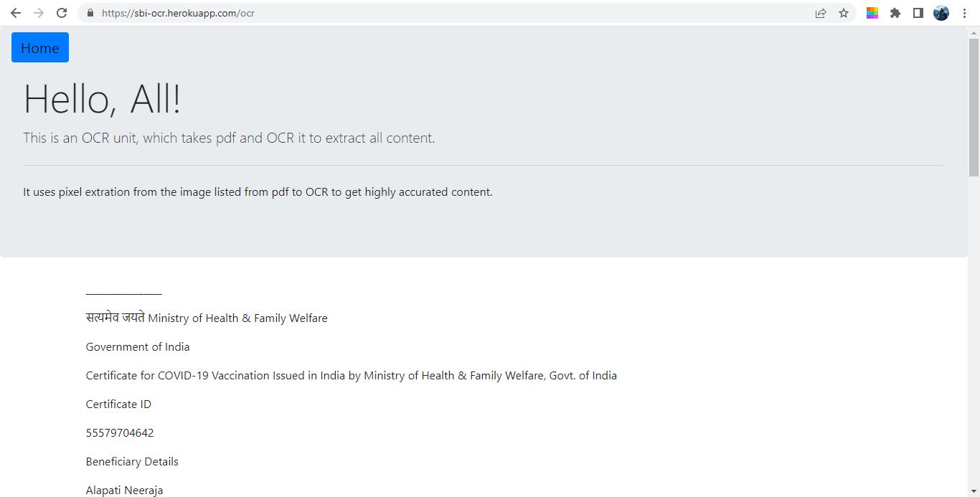Open the Extensions puzzle icon
980x497 pixels.
coord(895,13)
